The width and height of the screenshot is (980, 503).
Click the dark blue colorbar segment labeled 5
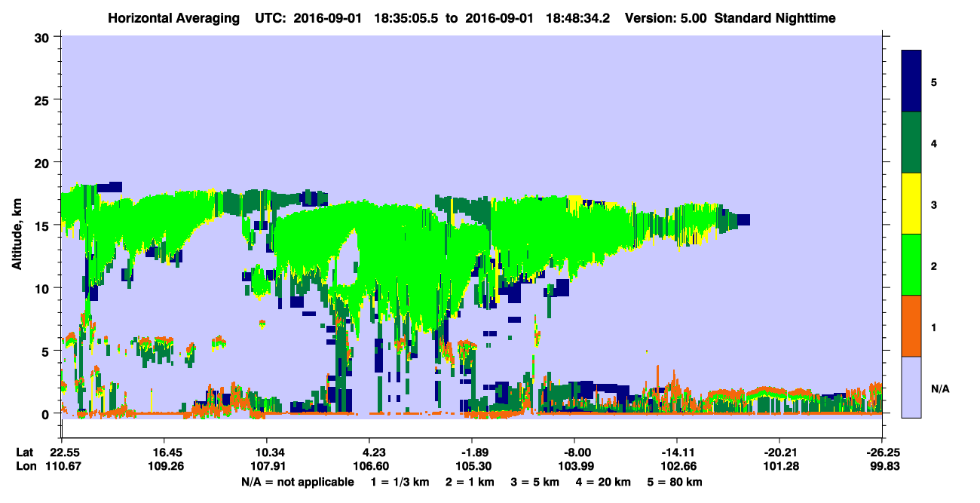[x=911, y=81]
